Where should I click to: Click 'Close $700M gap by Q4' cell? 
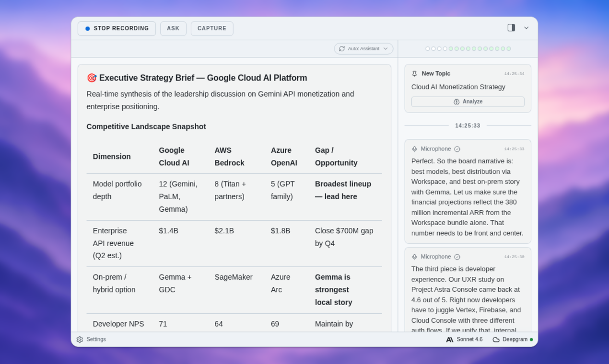click(344, 237)
